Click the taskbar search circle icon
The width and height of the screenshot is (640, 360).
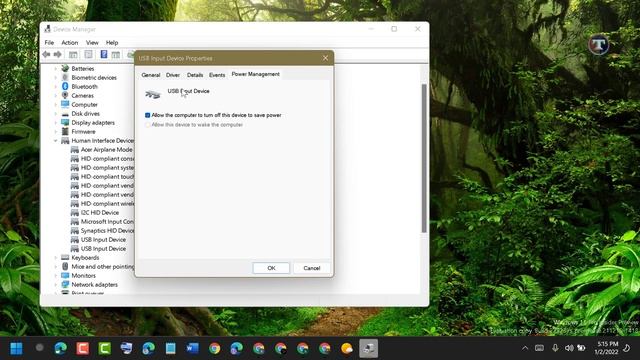39,348
